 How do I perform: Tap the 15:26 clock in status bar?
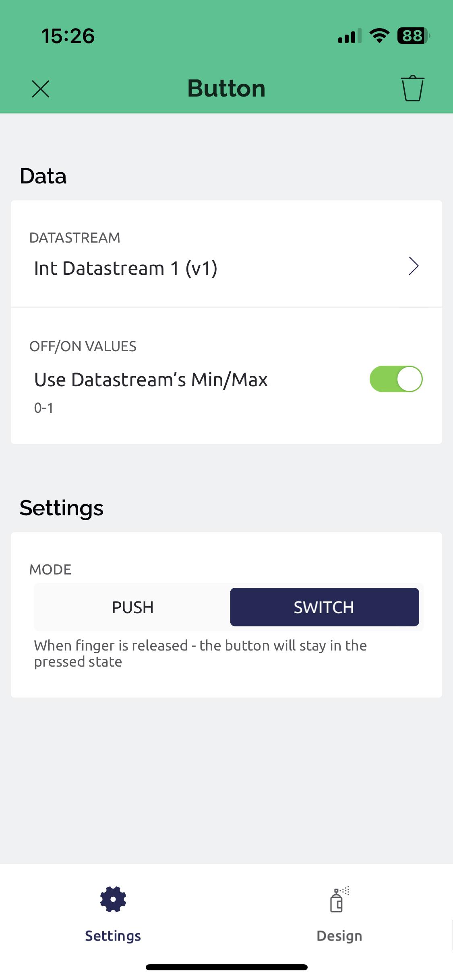(68, 36)
